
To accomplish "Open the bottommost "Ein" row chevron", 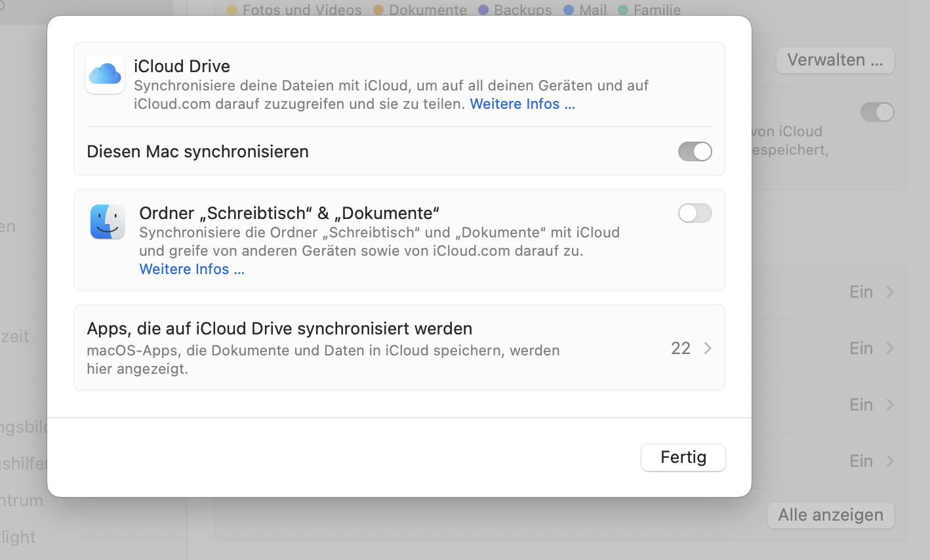I will 890,461.
